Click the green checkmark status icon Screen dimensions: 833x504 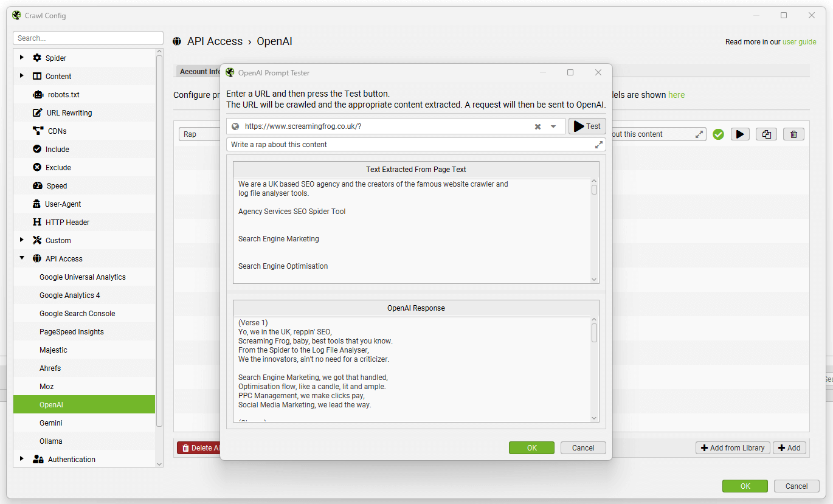718,134
